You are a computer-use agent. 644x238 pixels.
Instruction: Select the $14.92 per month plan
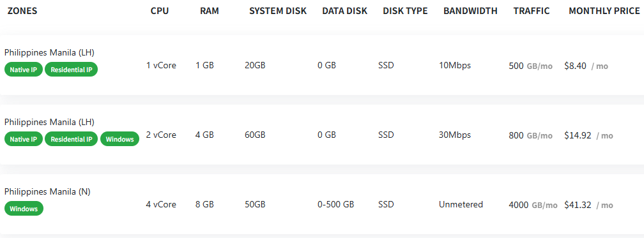pyautogui.click(x=322, y=135)
